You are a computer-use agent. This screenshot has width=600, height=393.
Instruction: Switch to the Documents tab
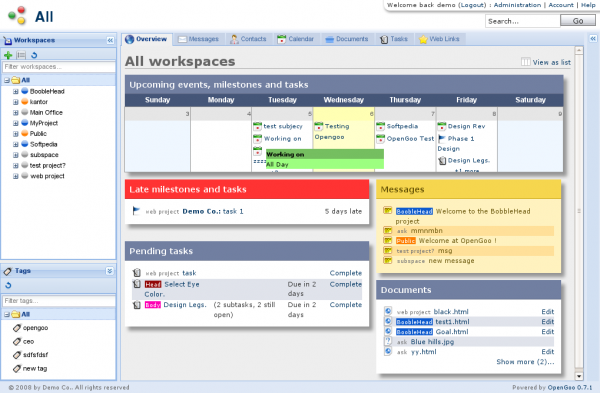(347, 39)
